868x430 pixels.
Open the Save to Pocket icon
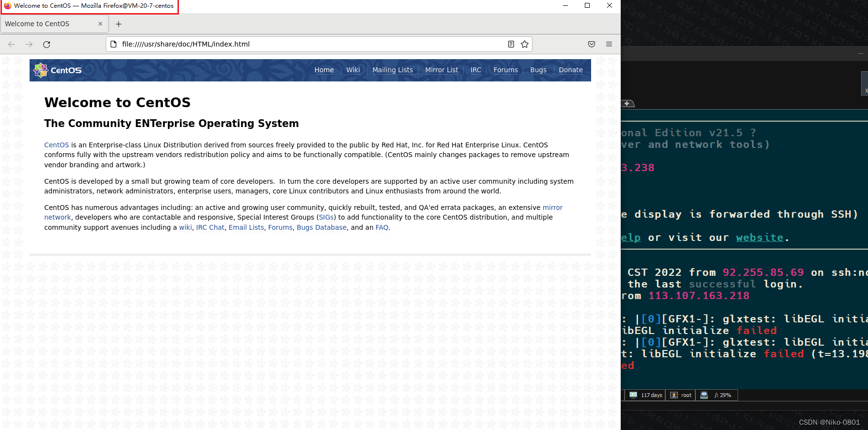pyautogui.click(x=592, y=44)
